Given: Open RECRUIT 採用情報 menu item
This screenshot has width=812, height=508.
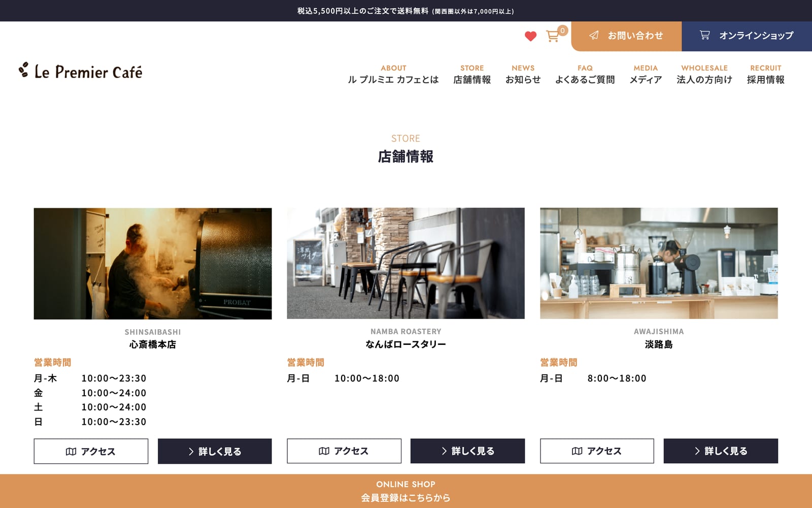Looking at the screenshot, I should (765, 74).
